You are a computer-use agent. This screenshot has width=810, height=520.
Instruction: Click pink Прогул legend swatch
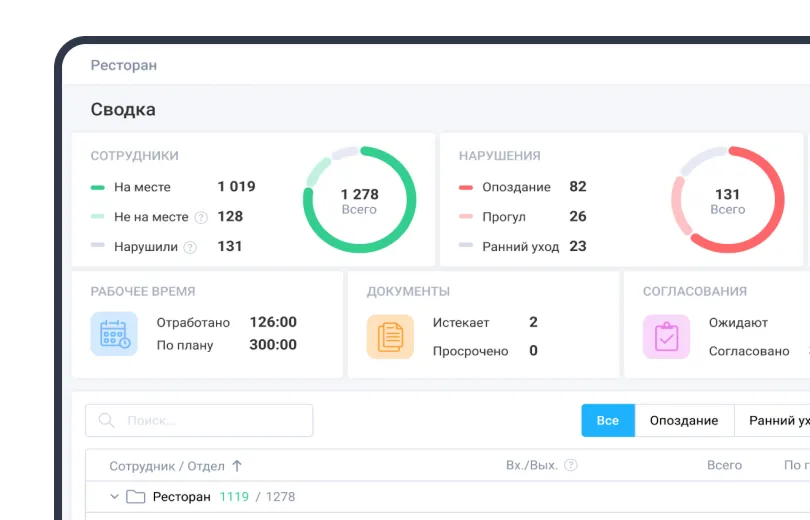click(x=466, y=216)
